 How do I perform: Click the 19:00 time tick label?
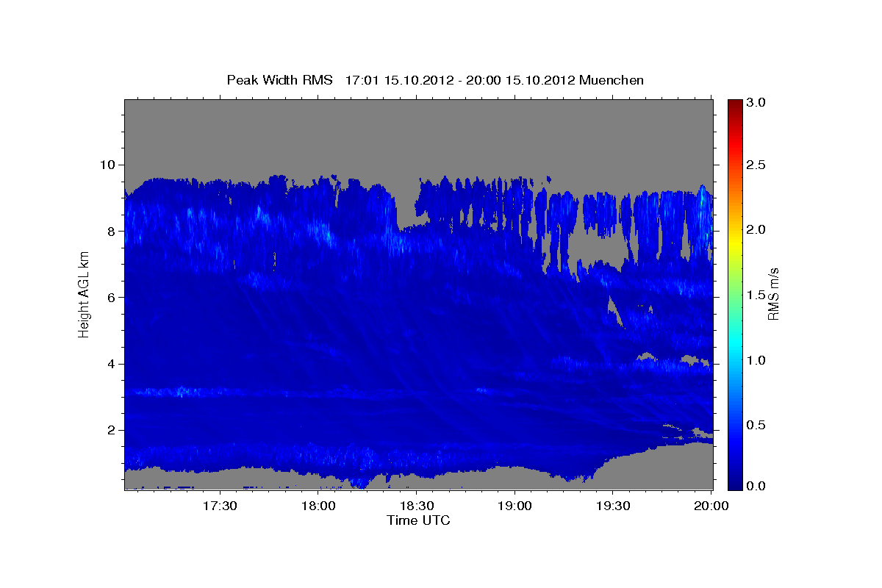[514, 506]
